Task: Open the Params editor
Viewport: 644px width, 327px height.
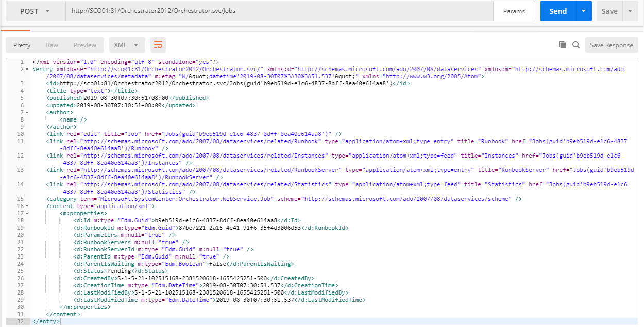Action: point(514,11)
